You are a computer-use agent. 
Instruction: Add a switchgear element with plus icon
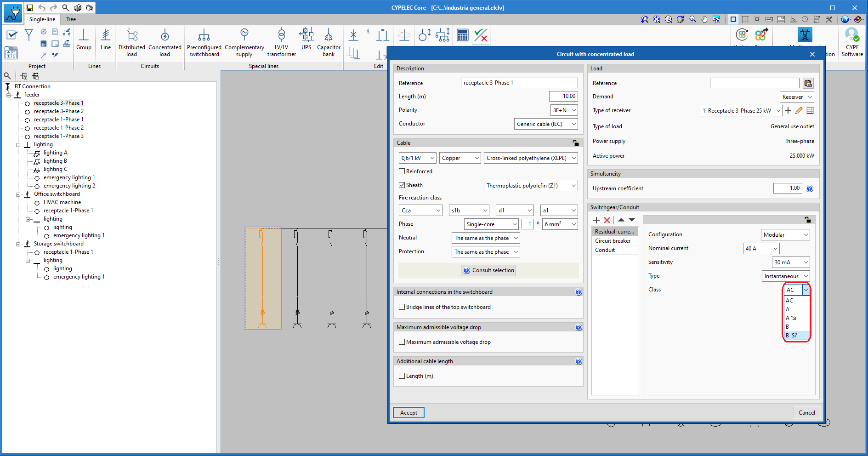point(596,220)
